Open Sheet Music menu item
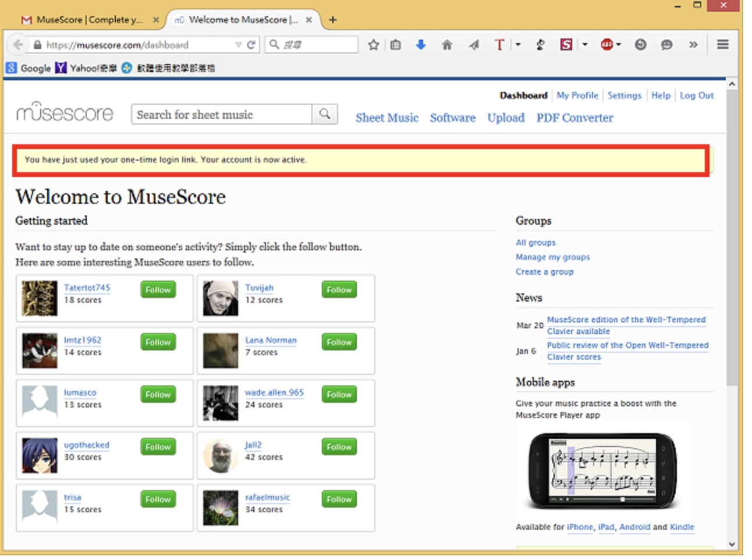The width and height of the screenshot is (752, 560). [x=387, y=118]
